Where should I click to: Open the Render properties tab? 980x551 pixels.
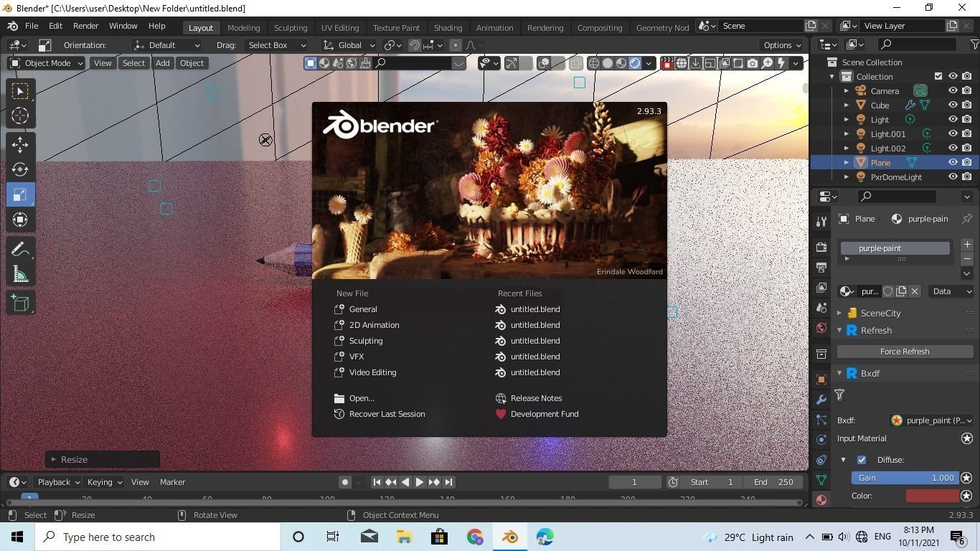click(821, 247)
